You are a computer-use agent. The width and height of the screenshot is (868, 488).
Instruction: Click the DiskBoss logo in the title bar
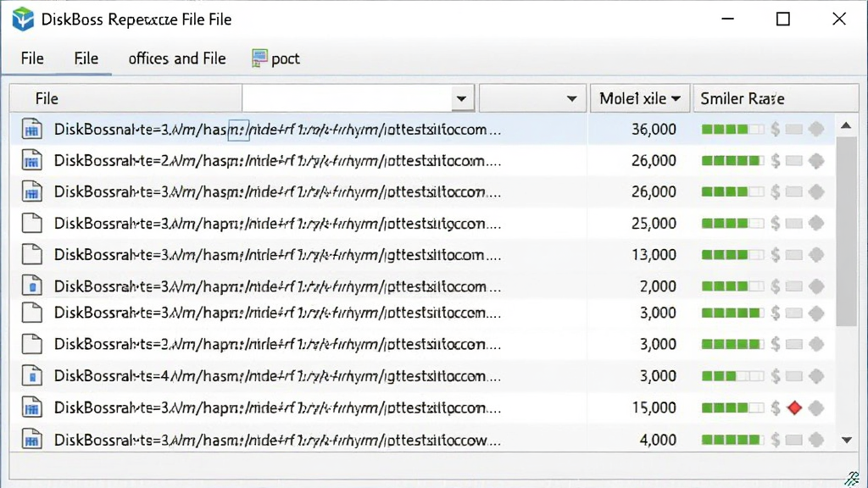pos(23,19)
